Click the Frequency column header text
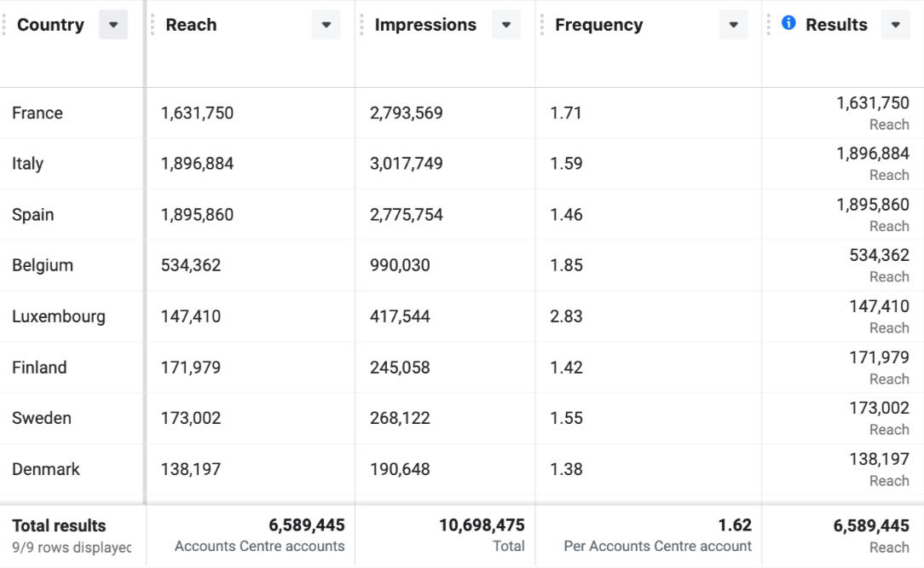The height and width of the screenshot is (568, 924). click(x=598, y=25)
